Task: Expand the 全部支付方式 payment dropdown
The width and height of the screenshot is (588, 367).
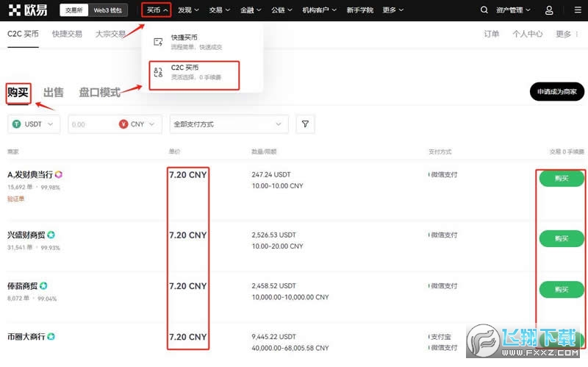Action: coord(229,124)
